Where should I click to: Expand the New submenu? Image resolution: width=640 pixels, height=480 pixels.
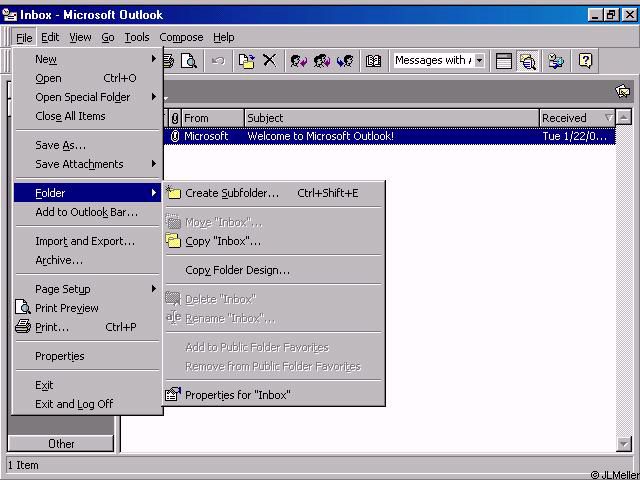(x=87, y=59)
